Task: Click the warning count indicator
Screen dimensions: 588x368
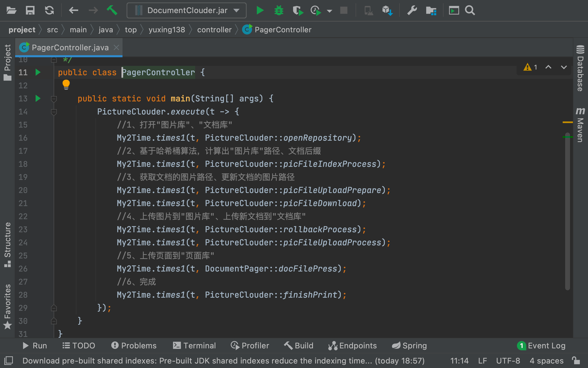Action: [x=530, y=67]
